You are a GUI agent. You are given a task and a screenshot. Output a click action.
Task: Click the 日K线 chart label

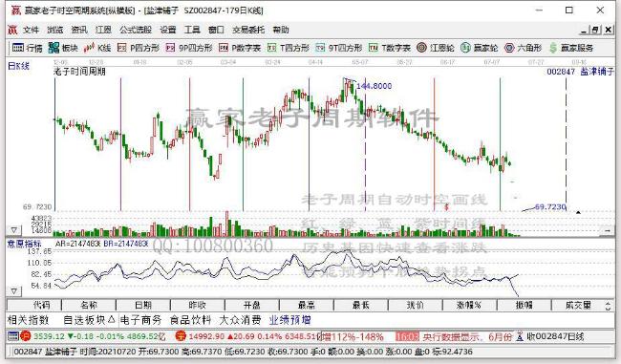point(18,66)
